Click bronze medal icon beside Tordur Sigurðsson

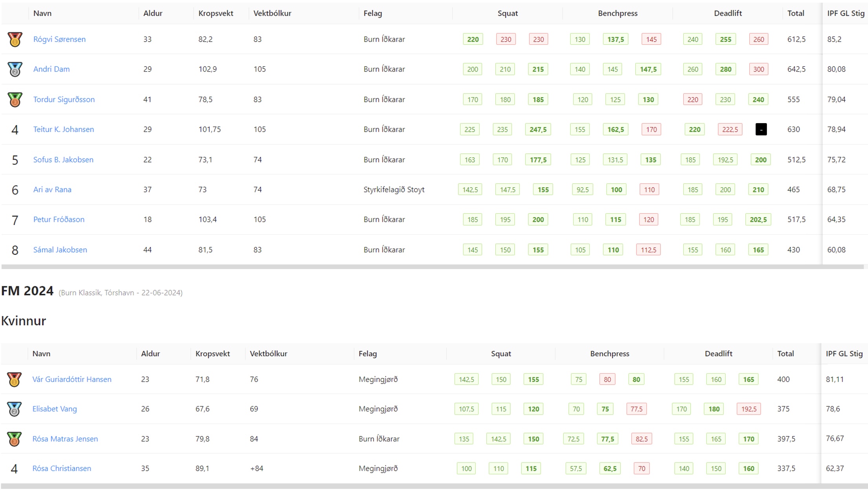tap(15, 100)
